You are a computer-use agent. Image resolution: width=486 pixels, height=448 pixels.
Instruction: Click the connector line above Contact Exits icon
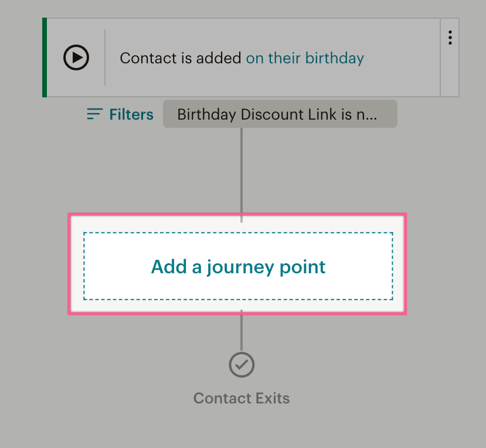(x=241, y=331)
